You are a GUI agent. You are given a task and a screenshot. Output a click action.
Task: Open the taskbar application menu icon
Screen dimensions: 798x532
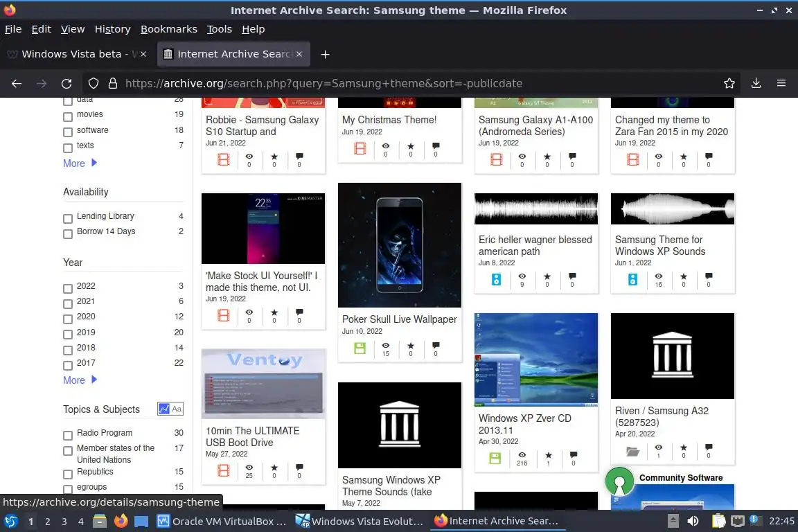coord(10,522)
